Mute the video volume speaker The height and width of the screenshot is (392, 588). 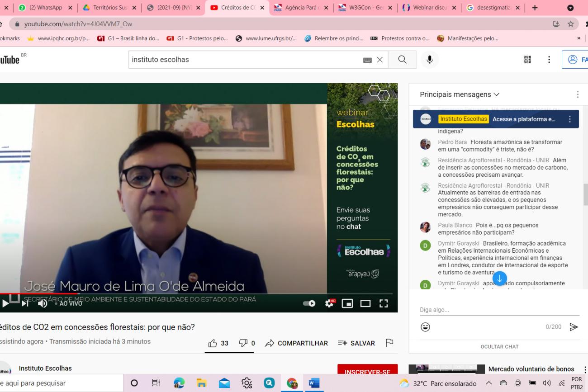pos(43,303)
